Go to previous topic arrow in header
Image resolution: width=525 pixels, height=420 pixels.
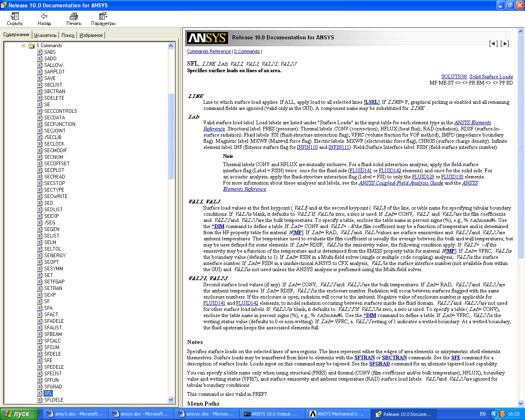pyautogui.click(x=493, y=43)
